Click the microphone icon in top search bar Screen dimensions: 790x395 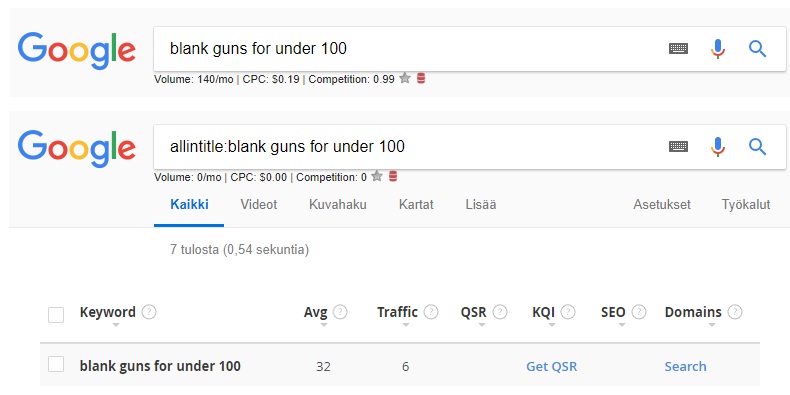tap(717, 49)
